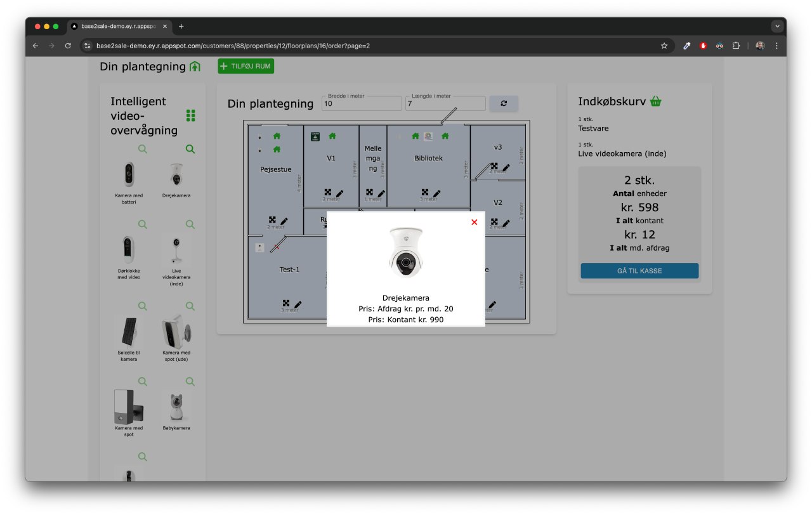The image size is (812, 515).
Task: Click the Drejekamera image in the popup
Action: tap(406, 252)
